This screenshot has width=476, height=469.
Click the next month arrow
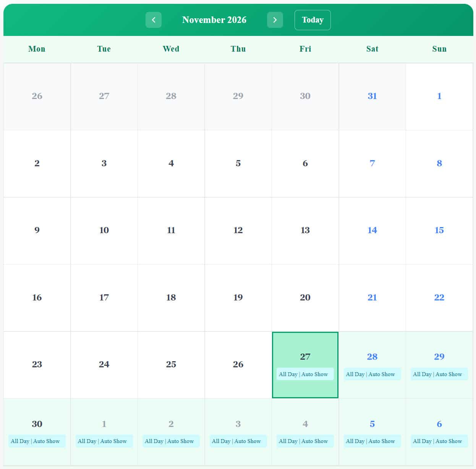click(275, 20)
